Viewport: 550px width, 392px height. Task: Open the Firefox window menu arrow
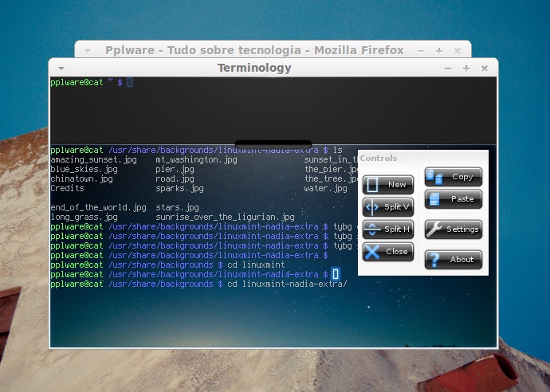point(88,51)
